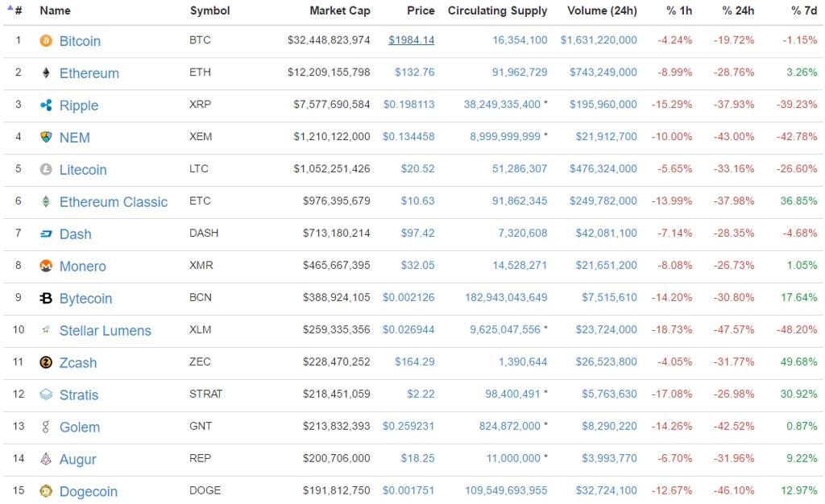Click Litecoin's 24h volume $476,324,000
Screen dimensions: 825x504
tap(603, 169)
